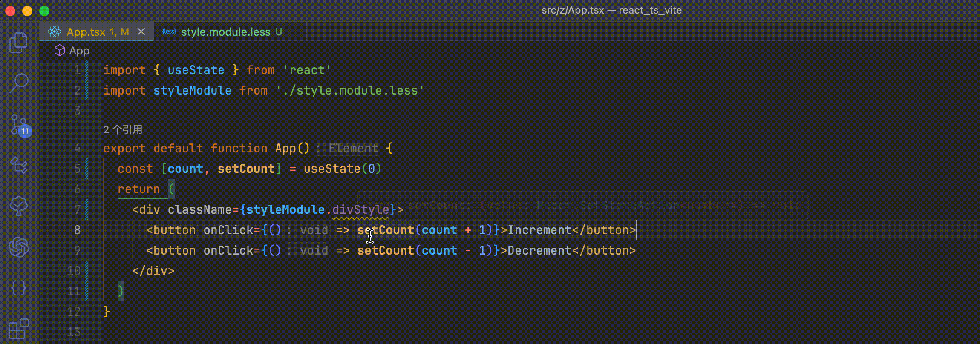The image size is (980, 344).
Task: Close the App.tsx tab
Action: click(x=141, y=32)
